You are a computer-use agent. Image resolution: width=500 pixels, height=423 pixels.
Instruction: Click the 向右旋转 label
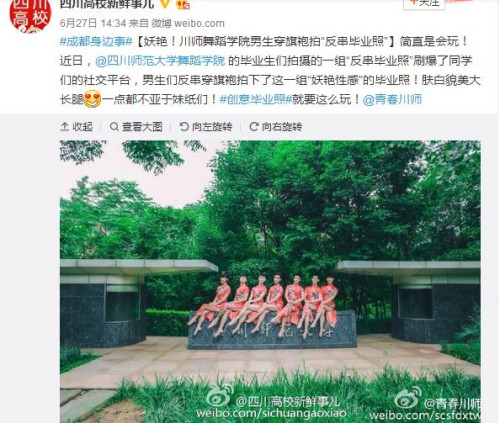(x=282, y=127)
